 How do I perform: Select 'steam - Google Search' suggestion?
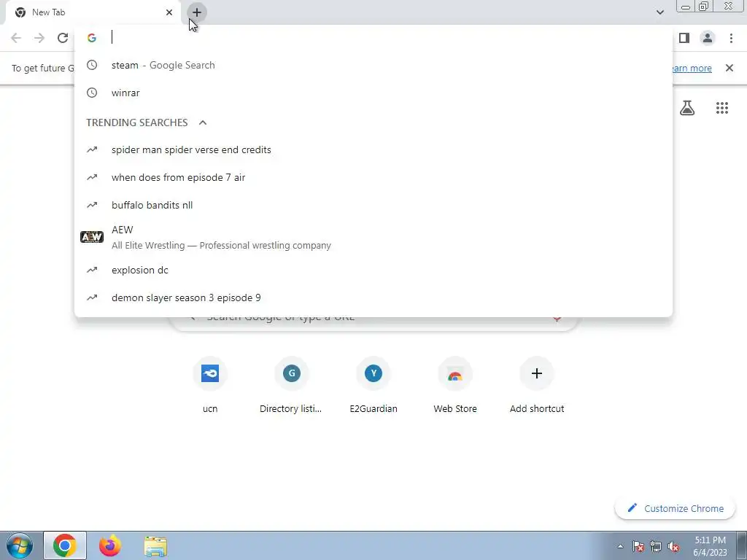[x=373, y=65]
